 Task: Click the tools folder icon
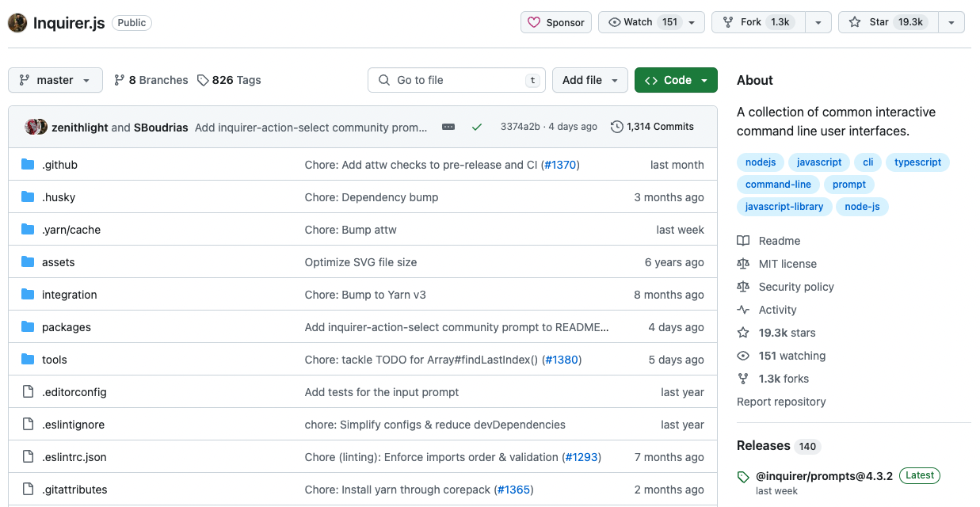tap(28, 360)
